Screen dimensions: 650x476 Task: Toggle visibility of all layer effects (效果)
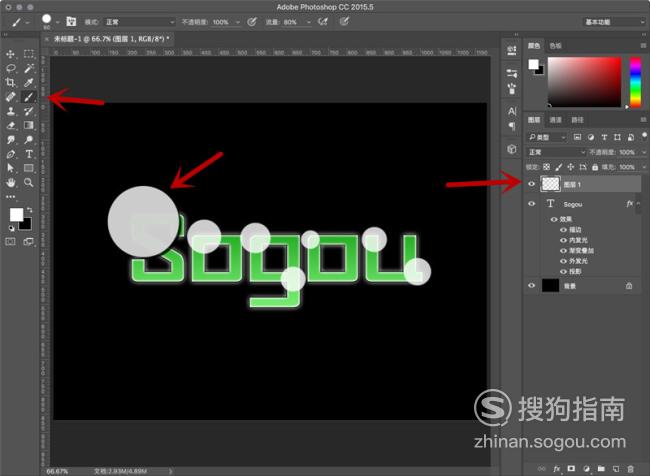553,219
